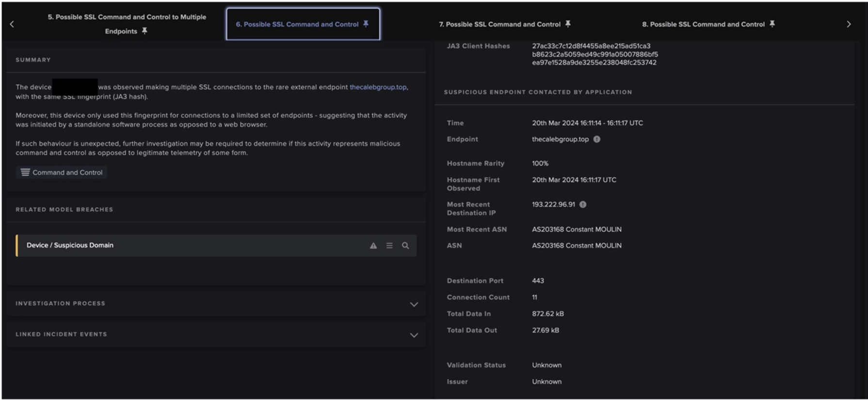This screenshot has height=400, width=868.
Task: Go to previous incident events with left arrow
Action: pyautogui.click(x=12, y=24)
